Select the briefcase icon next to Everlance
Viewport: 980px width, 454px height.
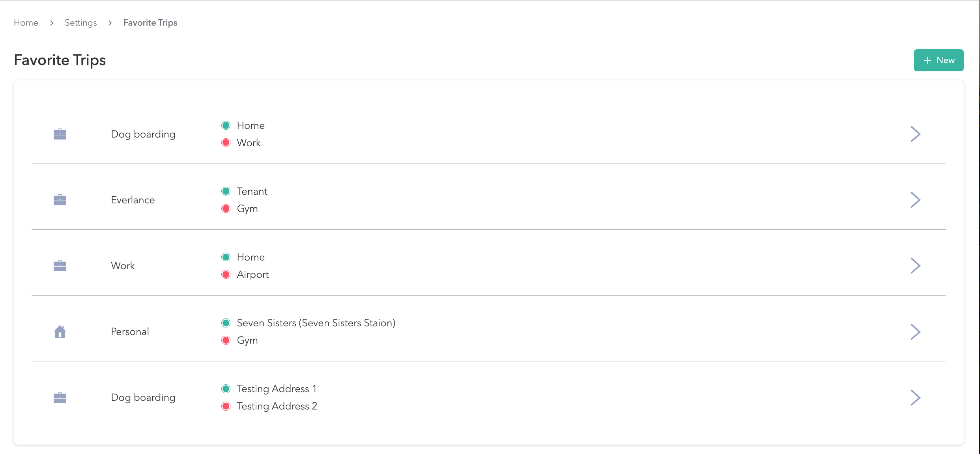(60, 200)
